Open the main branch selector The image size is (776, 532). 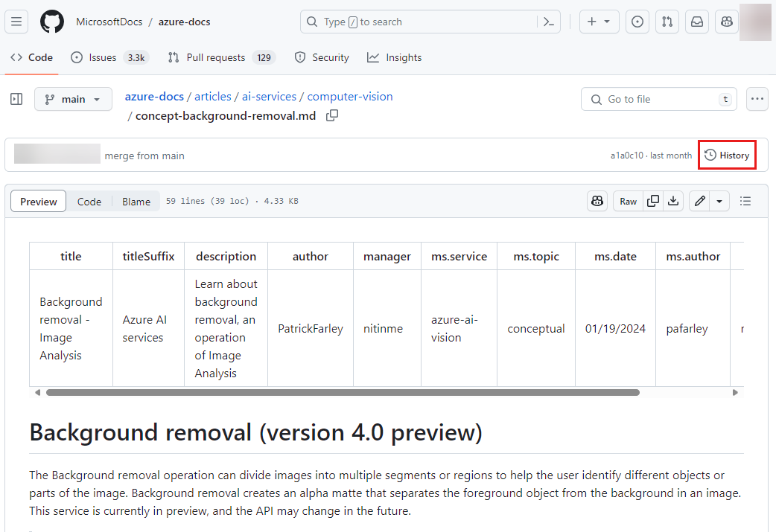73,99
